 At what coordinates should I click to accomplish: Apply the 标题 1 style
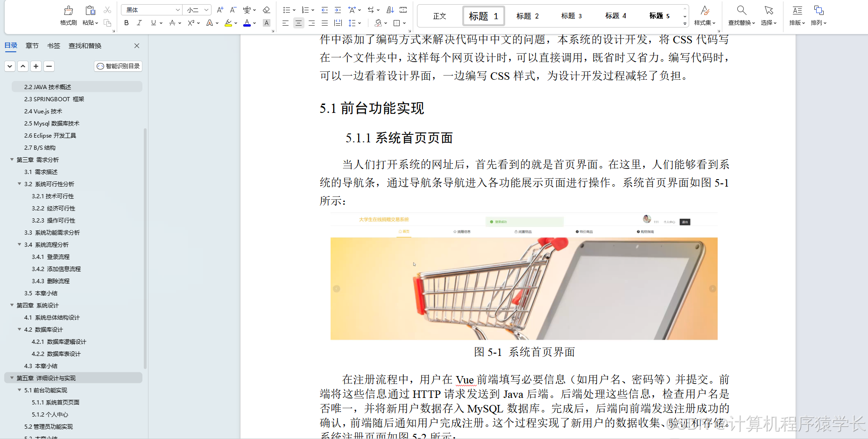(483, 16)
